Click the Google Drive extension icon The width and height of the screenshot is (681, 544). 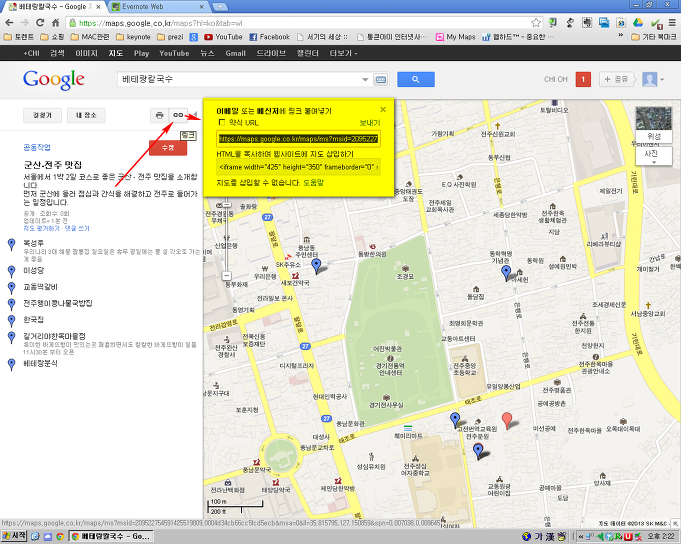[638, 23]
